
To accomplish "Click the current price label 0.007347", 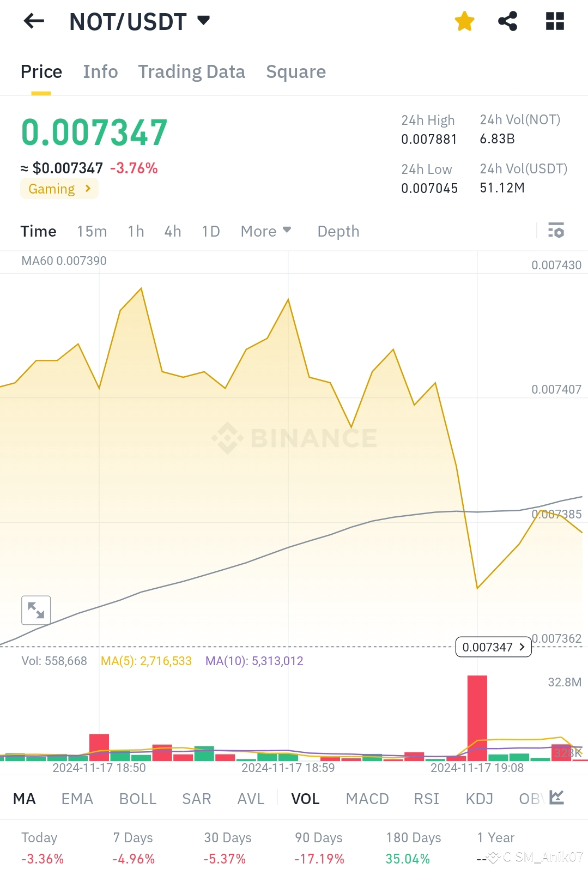I will (x=493, y=647).
